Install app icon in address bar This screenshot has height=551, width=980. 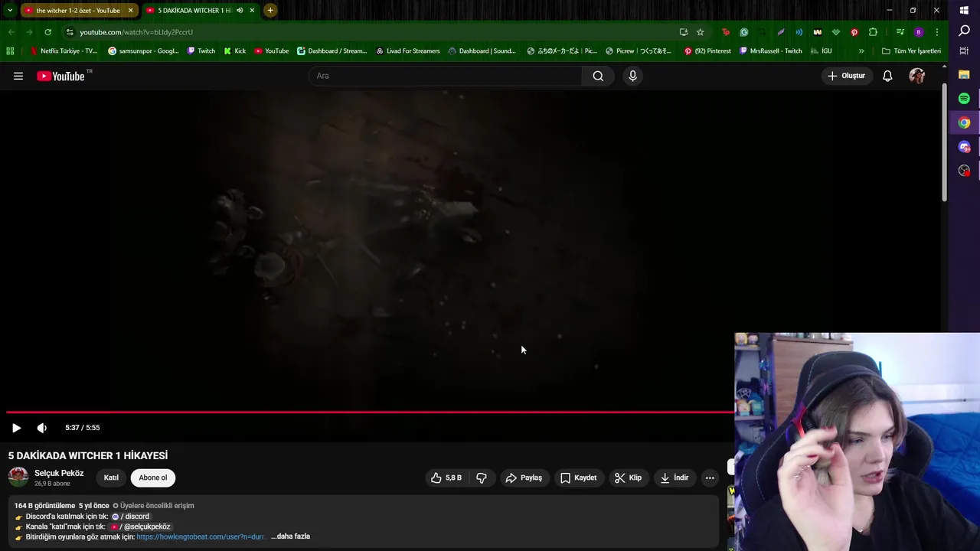pos(684,32)
